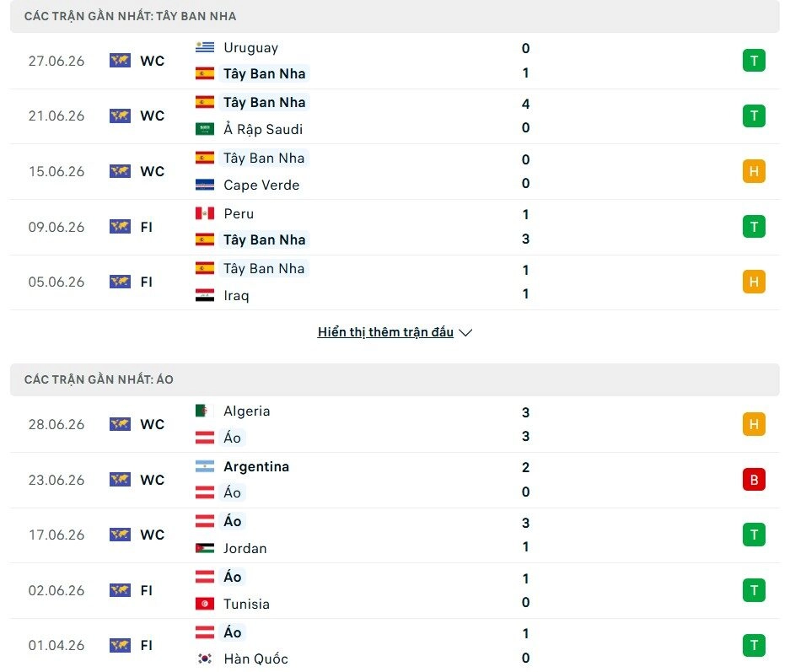Click the Peru flag icon
Image resolution: width=790 pixels, height=672 pixels.
[205, 213]
